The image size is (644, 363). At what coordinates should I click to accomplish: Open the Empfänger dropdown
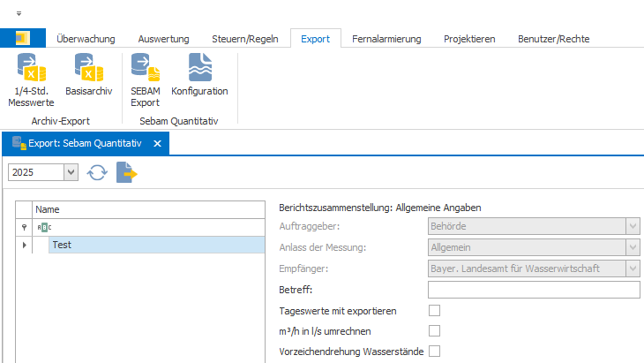tap(632, 268)
